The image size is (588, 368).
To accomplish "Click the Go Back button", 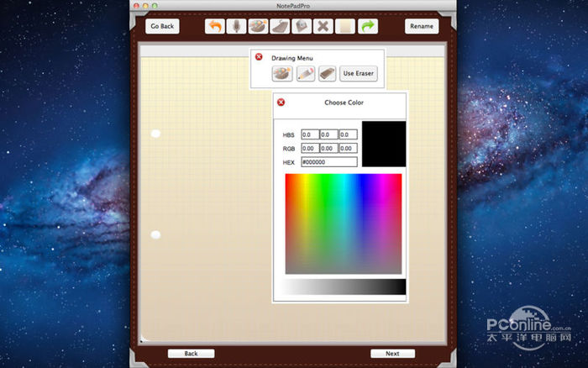I will [x=162, y=26].
